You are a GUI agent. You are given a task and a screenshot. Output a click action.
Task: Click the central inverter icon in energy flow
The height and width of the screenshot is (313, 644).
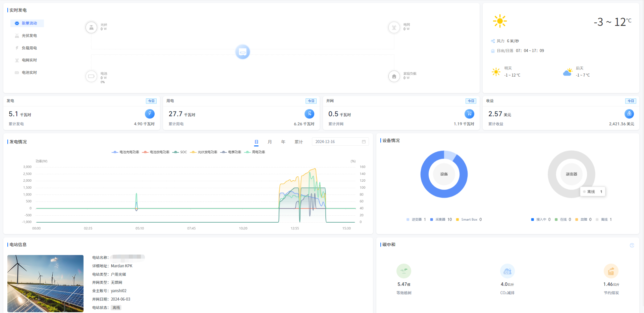click(243, 52)
